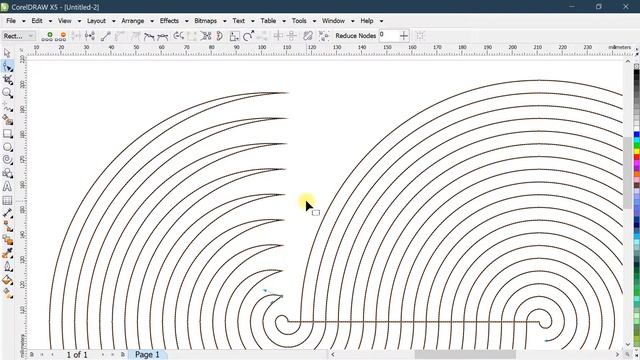Image resolution: width=640 pixels, height=360 pixels.
Task: Expand the File menu arrow
Action: (x=23, y=21)
